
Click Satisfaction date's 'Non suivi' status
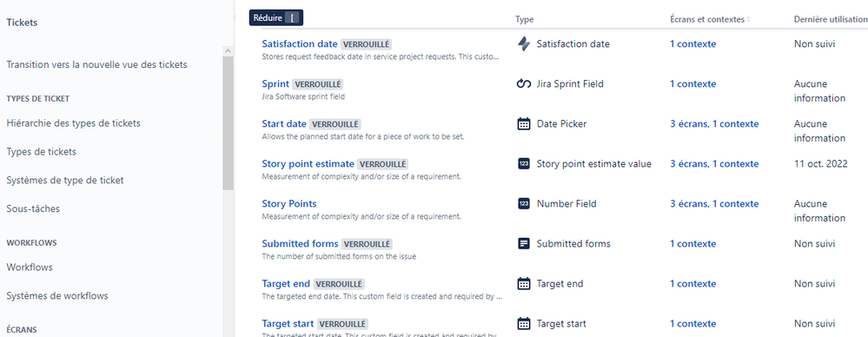click(814, 43)
